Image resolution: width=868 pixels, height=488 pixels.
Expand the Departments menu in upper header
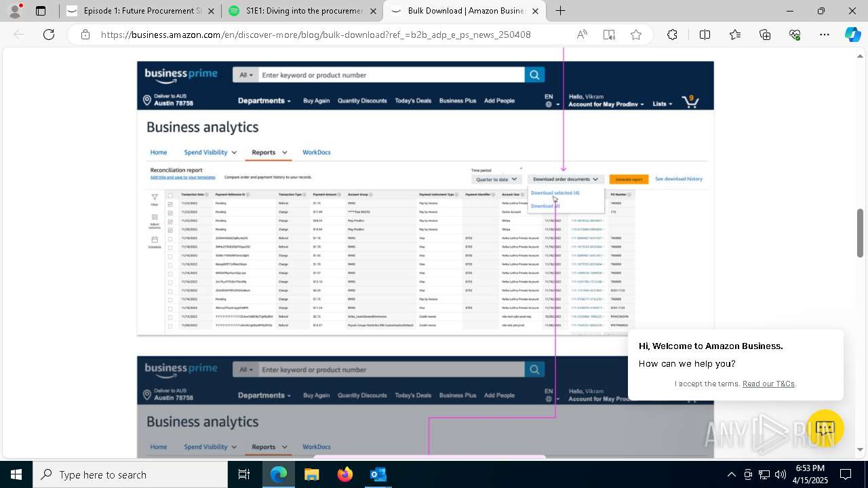[264, 101]
